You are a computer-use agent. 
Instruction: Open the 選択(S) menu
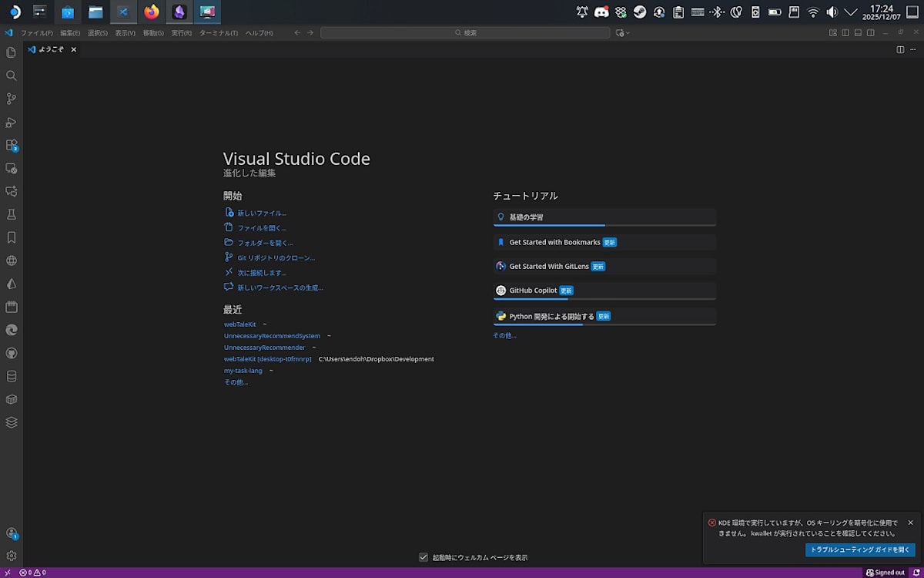98,33
